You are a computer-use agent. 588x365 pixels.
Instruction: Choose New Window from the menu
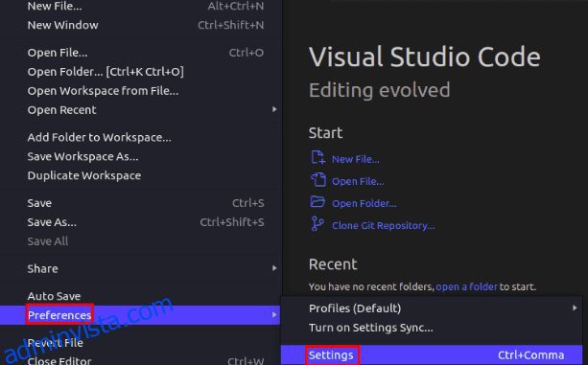click(x=141, y=25)
